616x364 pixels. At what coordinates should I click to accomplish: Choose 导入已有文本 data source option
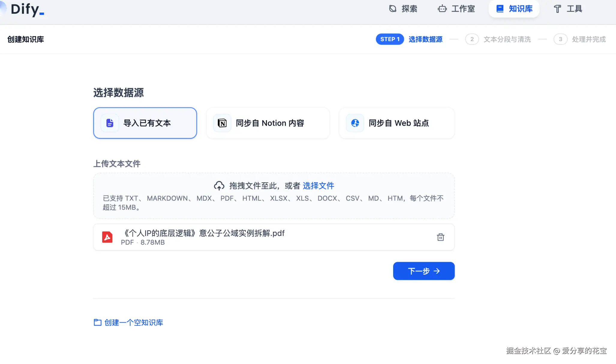point(147,123)
